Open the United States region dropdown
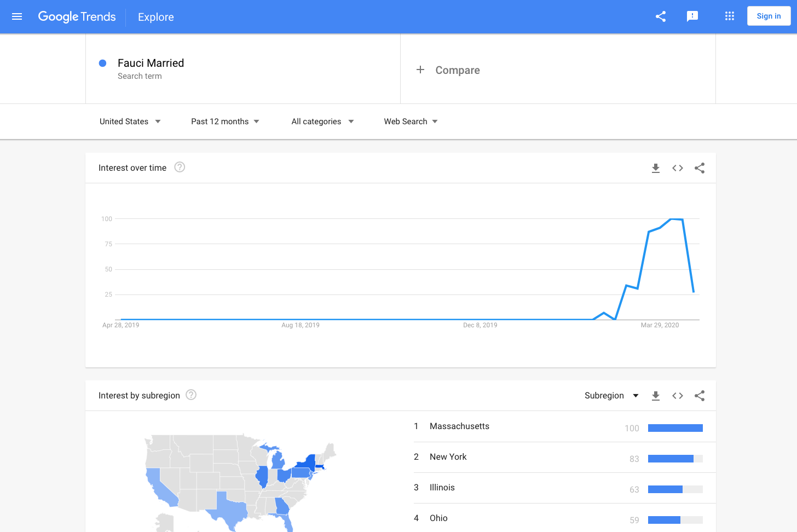This screenshot has height=532, width=797. coord(130,122)
